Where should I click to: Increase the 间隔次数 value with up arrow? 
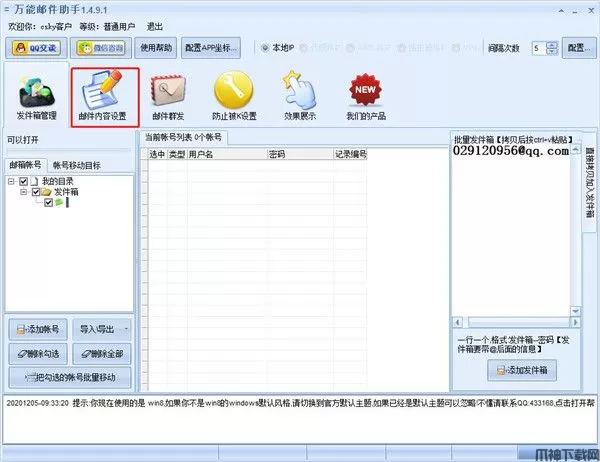tap(552, 45)
